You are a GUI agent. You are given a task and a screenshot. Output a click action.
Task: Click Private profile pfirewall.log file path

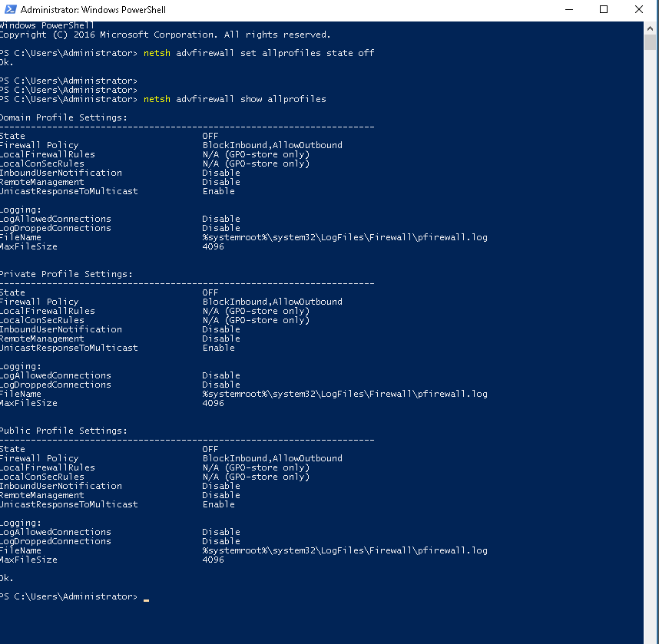point(345,395)
